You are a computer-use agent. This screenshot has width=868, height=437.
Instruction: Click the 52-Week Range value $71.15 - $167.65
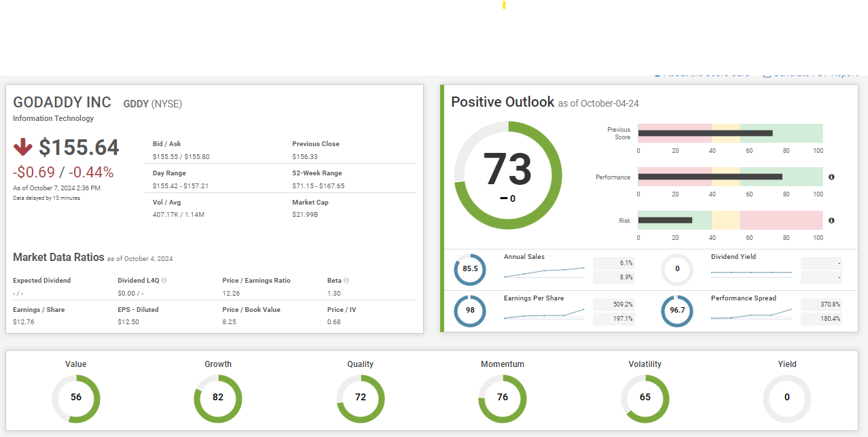click(319, 186)
